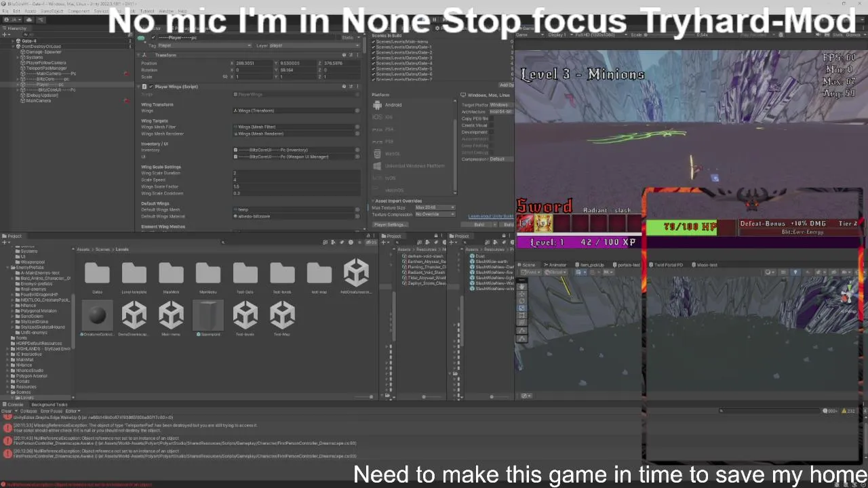Screen dimensions: 868x488
Task: Open the Transform component help icon
Action: pyautogui.click(x=344, y=55)
